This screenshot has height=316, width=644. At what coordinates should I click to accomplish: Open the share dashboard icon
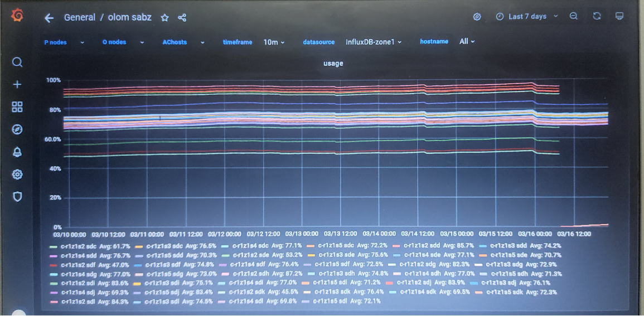(182, 18)
